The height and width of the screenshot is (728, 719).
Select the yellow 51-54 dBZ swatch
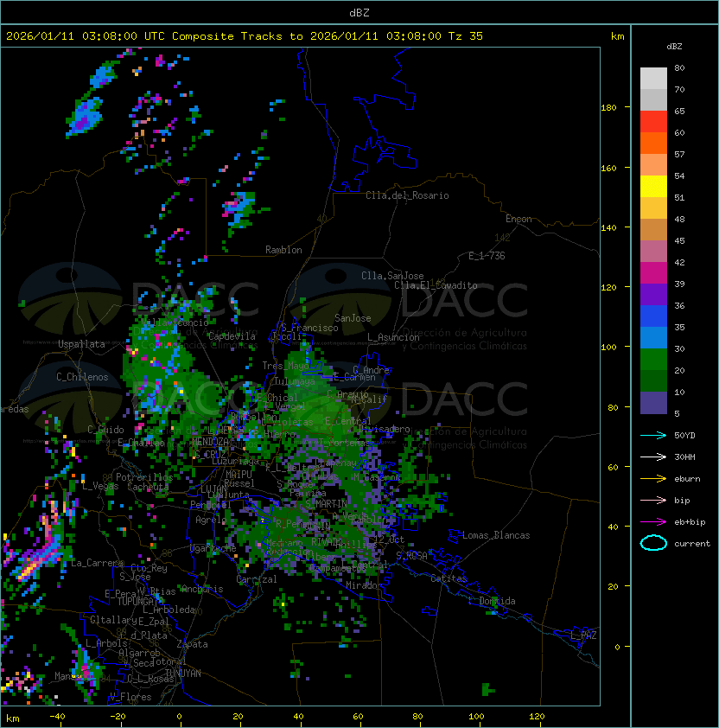[653, 187]
